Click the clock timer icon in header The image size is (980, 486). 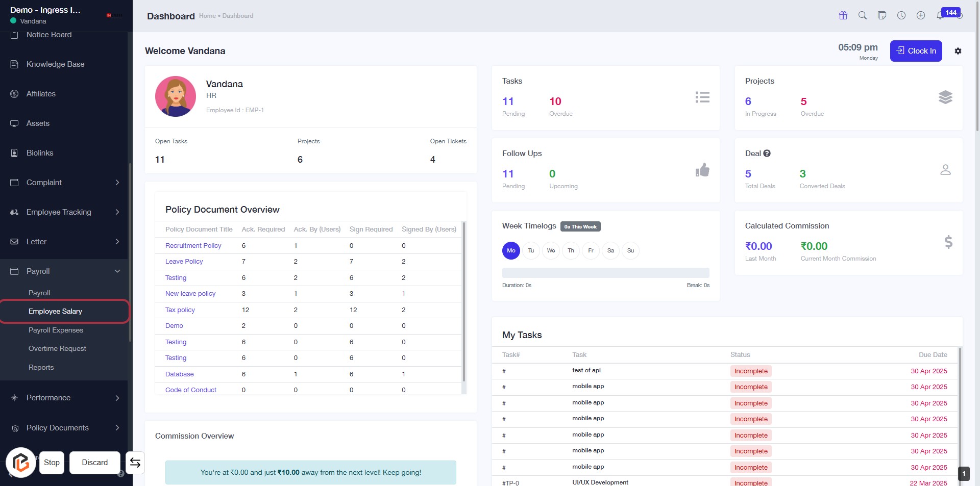[x=901, y=15]
